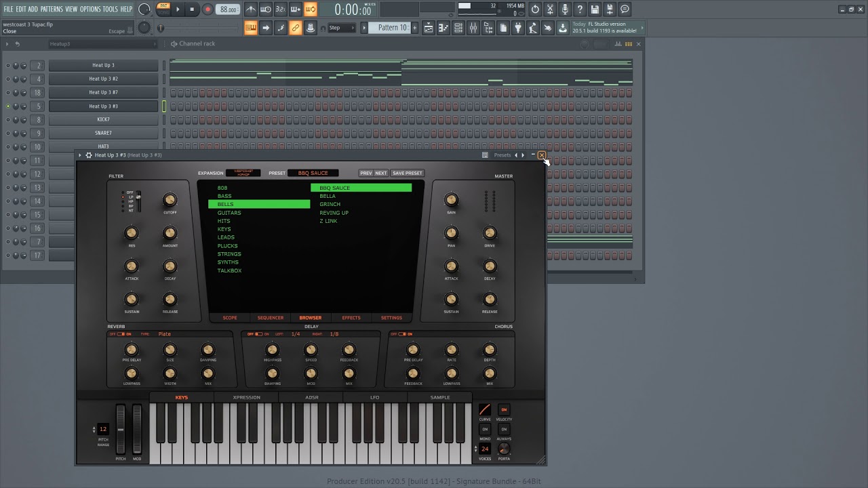Image resolution: width=868 pixels, height=488 pixels.
Task: Toggle multilink to controllers link icon
Action: pos(296,28)
